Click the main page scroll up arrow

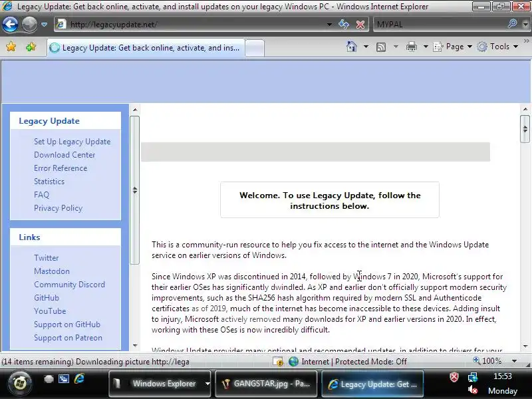[x=525, y=109]
